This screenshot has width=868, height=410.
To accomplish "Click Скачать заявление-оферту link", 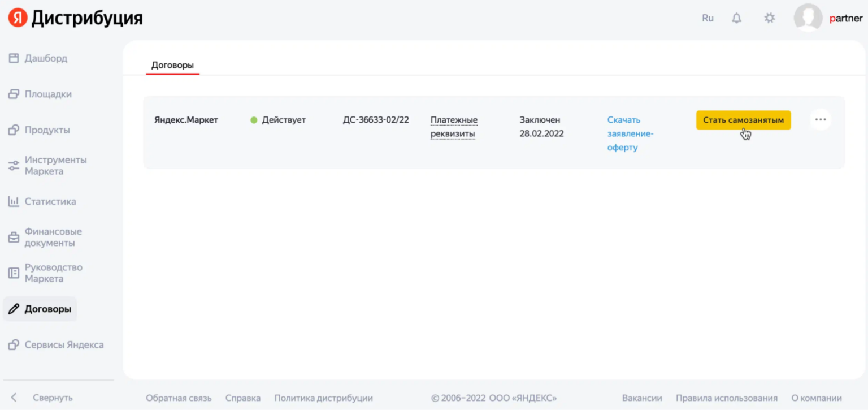I will click(x=630, y=134).
